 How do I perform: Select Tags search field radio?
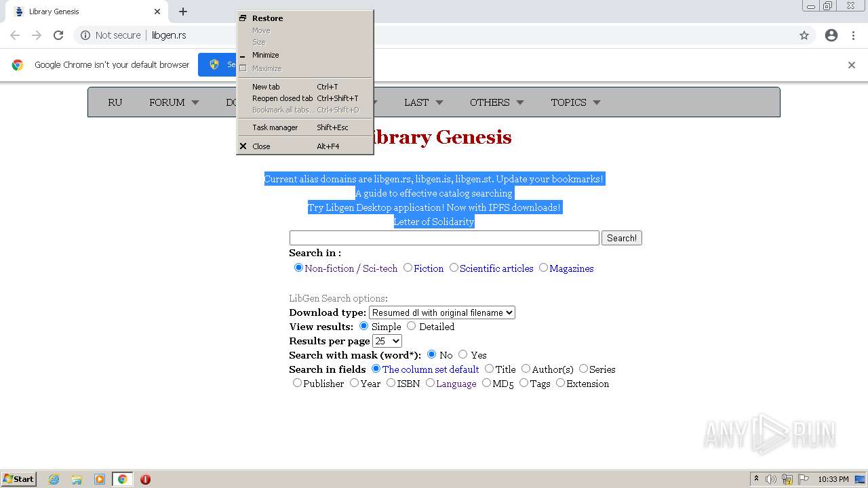[524, 383]
